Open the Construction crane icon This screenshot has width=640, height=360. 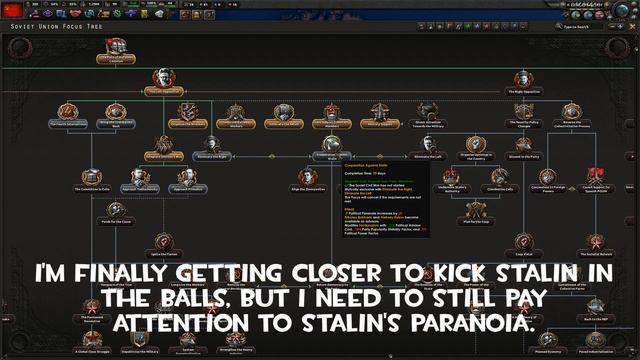point(103,14)
